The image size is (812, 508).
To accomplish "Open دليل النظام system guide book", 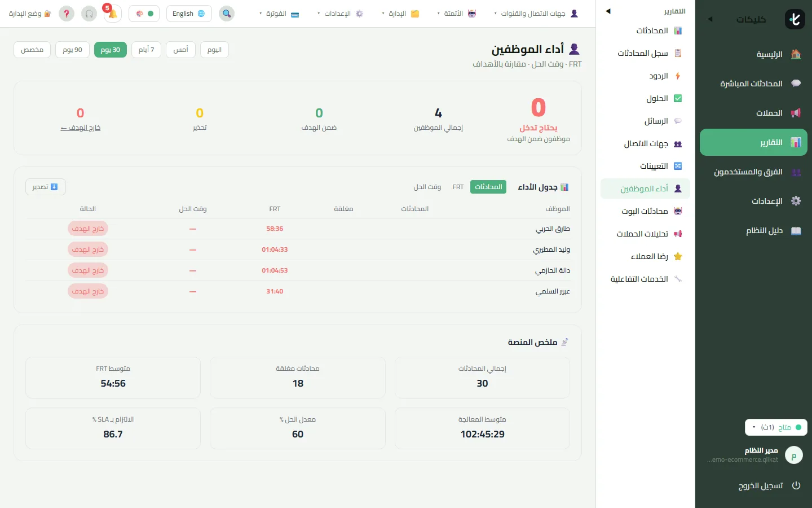I will (753, 230).
